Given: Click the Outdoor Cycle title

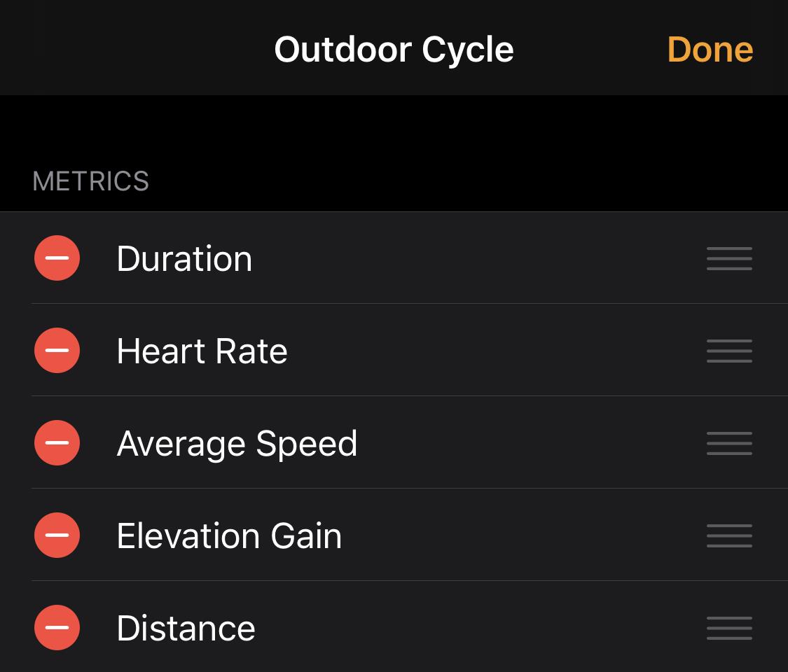Looking at the screenshot, I should (394, 49).
